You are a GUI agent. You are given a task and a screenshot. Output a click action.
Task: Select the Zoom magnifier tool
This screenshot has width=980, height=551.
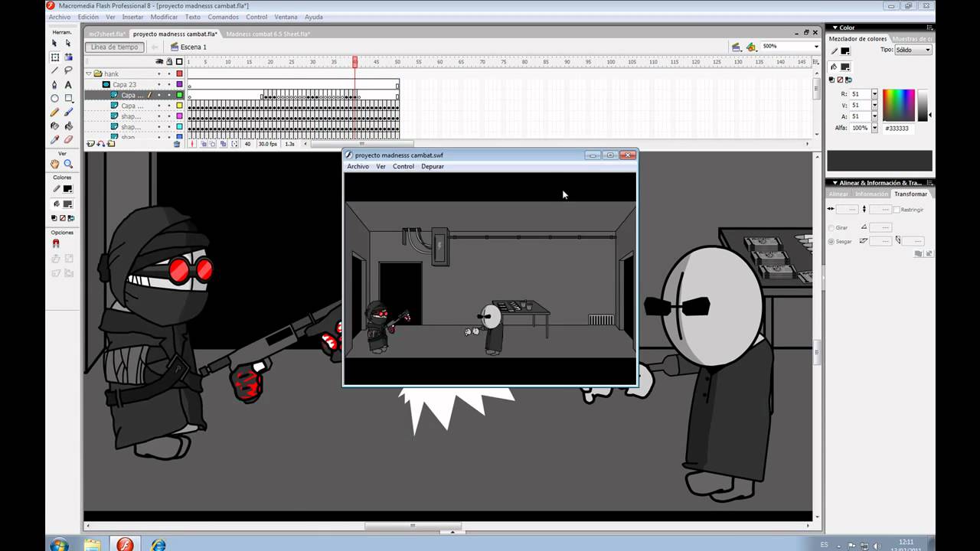[x=68, y=164]
